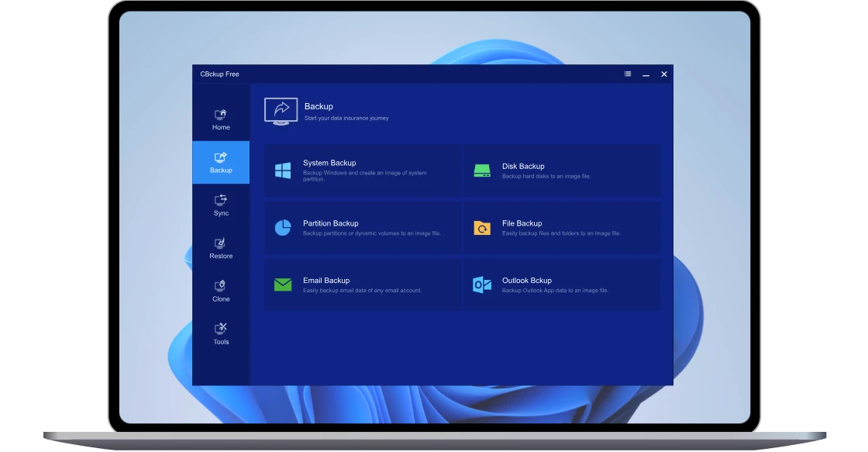Click the green Disk Backup drive icon

pos(482,171)
